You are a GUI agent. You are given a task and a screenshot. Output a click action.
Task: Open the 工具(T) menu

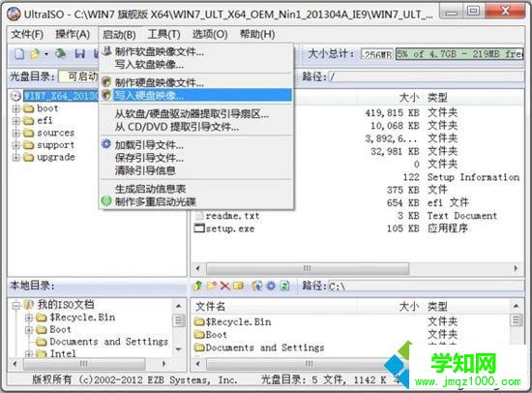[163, 34]
